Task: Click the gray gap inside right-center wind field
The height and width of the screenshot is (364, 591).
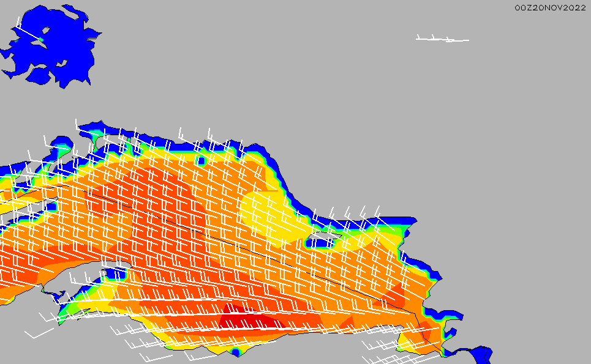Action: tap(323, 236)
